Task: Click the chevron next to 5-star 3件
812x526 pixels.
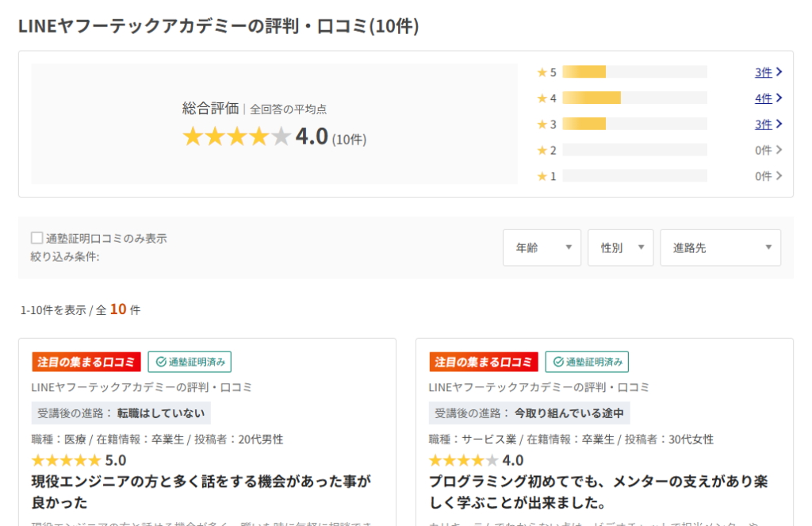Action: pos(779,71)
